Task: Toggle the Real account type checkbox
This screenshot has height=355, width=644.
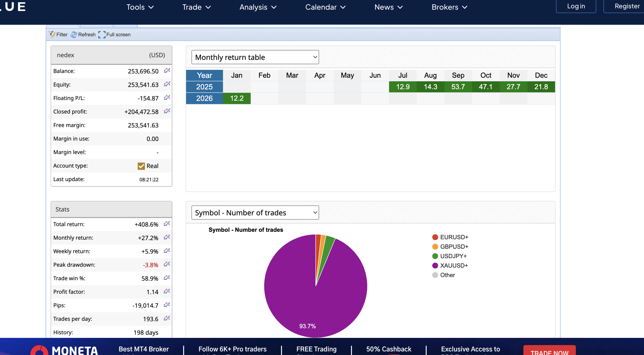Action: coord(141,166)
